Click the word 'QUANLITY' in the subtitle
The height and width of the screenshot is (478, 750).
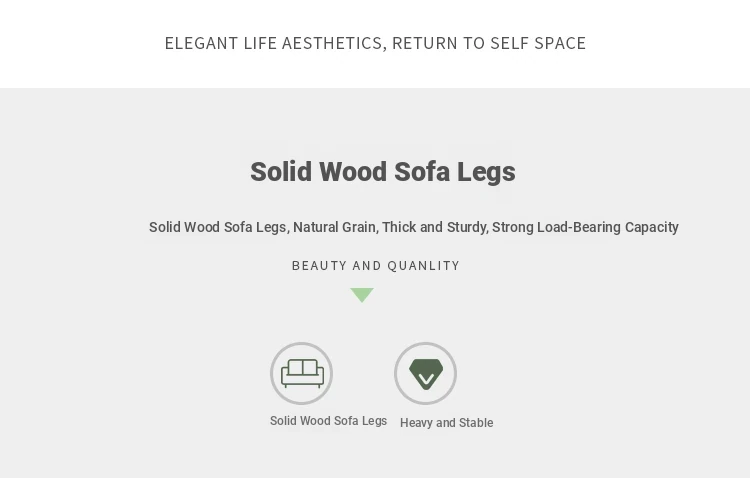(424, 266)
